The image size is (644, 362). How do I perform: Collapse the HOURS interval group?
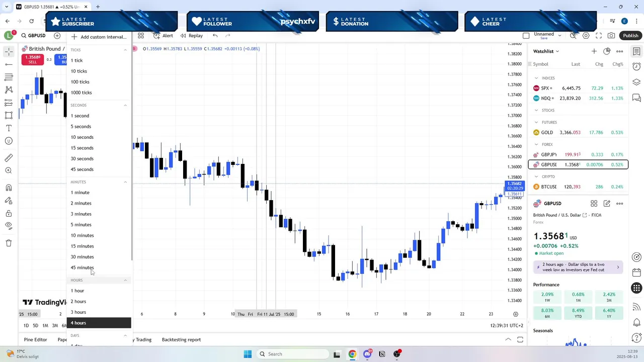coord(125,280)
